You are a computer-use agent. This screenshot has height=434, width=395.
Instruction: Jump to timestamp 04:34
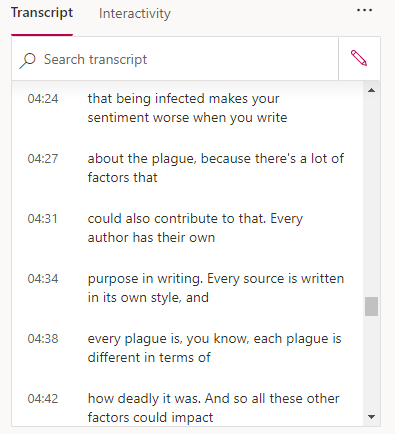[x=43, y=279]
